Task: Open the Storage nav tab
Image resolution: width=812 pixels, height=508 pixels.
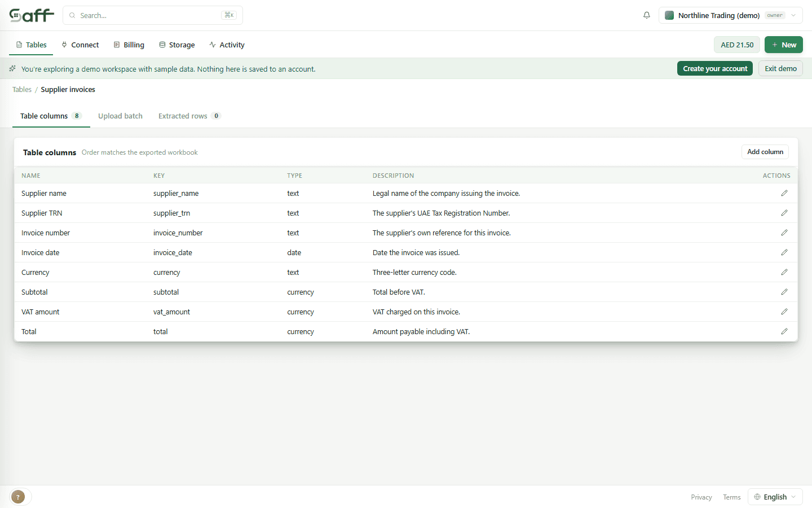Action: point(177,45)
